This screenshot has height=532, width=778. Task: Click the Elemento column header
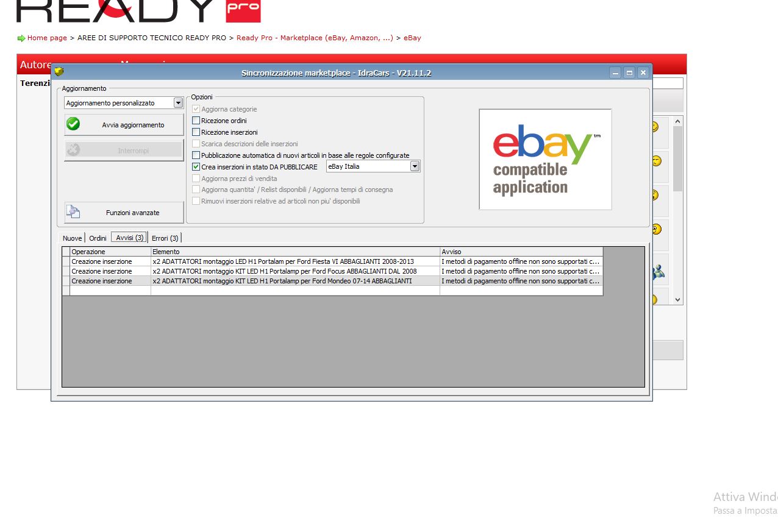click(x=295, y=252)
